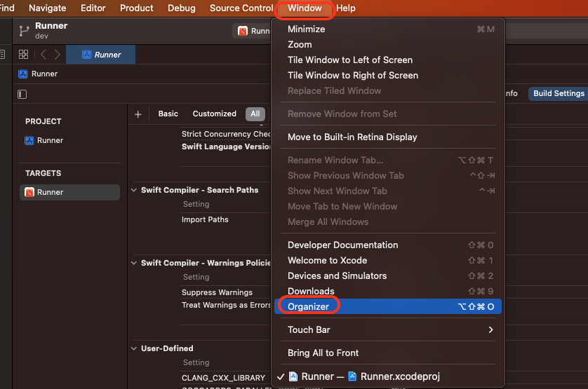The height and width of the screenshot is (389, 588).
Task: Open Downloads from the Window menu
Action: coord(388,291)
